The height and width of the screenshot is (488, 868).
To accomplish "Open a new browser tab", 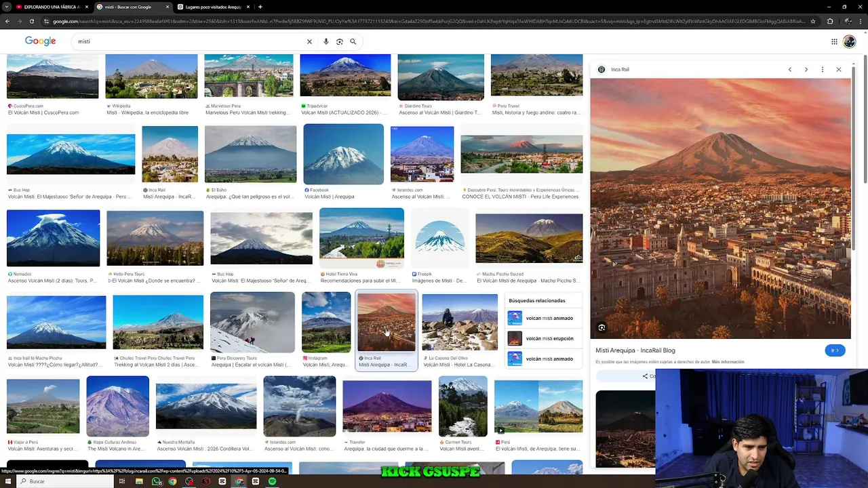I will 260,7.
